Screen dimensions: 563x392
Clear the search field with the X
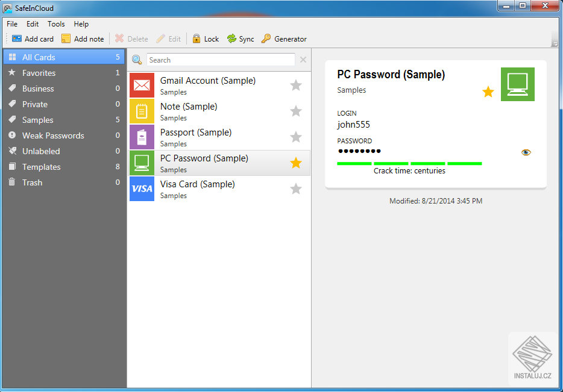[303, 60]
